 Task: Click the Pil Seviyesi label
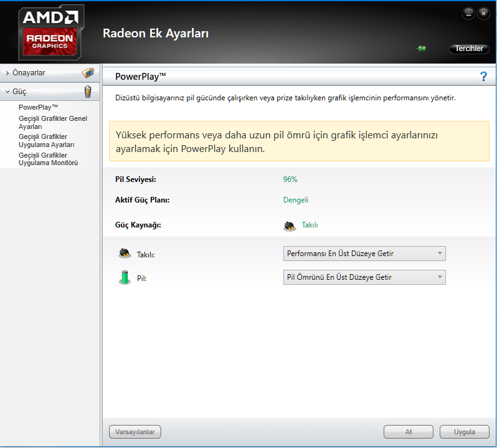click(x=136, y=179)
